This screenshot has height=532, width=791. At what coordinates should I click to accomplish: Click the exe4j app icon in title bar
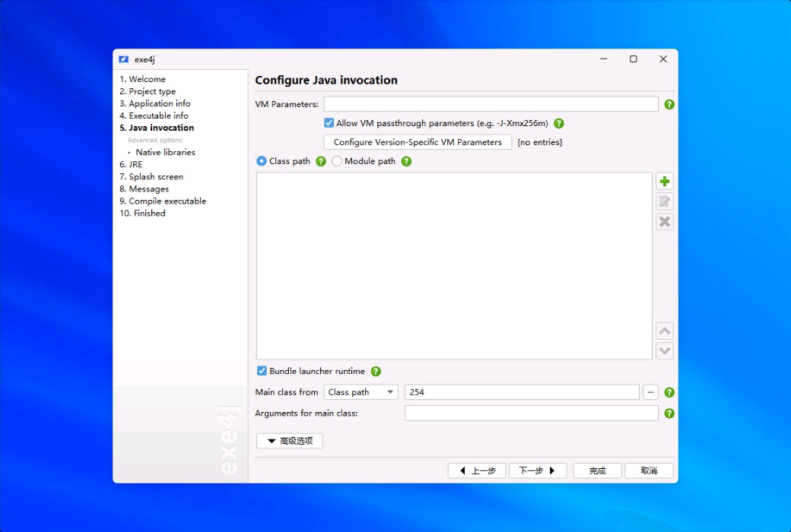point(123,59)
